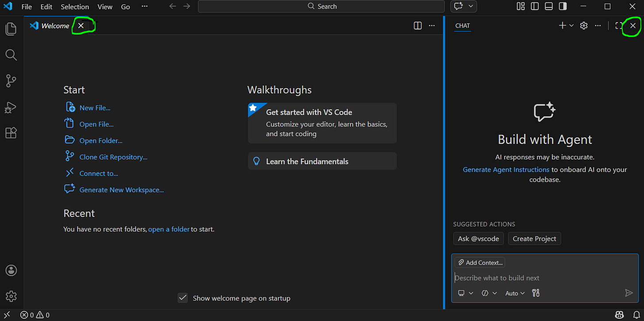Viewport: 644px width, 321px height.
Task: Close the Chat panel
Action: click(x=633, y=26)
